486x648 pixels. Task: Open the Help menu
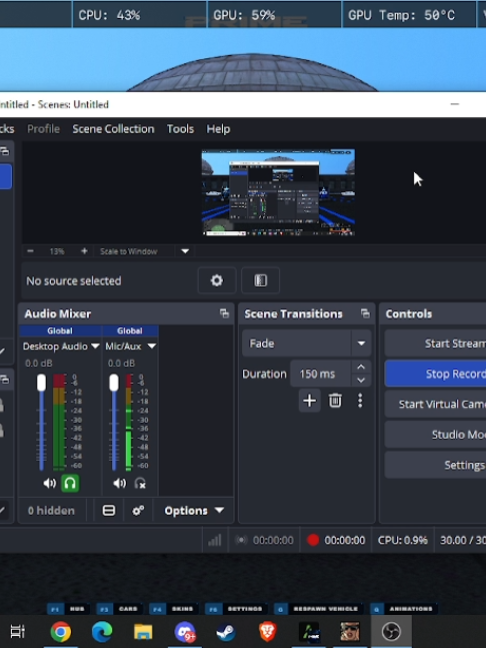tap(218, 129)
